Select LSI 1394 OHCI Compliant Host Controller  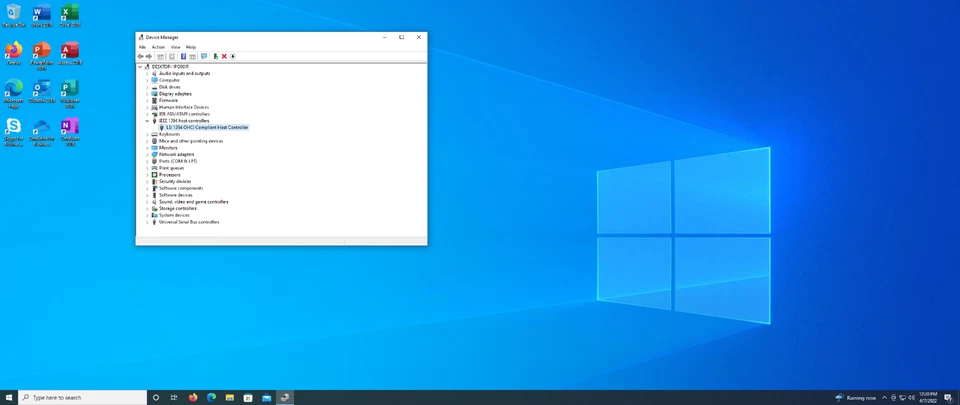point(203,127)
